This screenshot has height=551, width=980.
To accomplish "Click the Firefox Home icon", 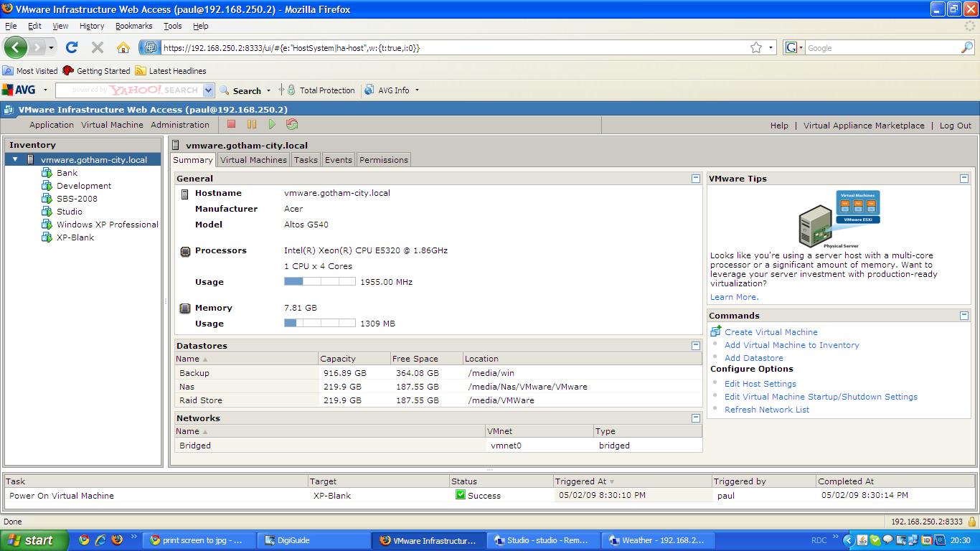I will 123,47.
